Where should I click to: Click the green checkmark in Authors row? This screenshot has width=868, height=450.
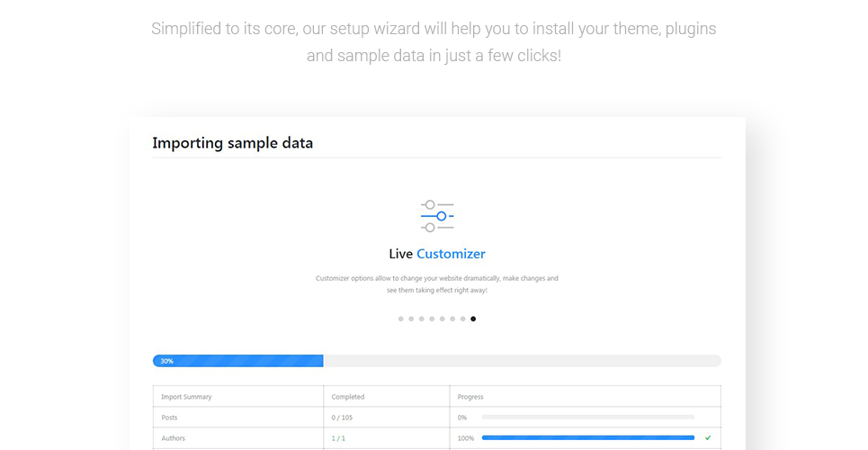(x=708, y=437)
